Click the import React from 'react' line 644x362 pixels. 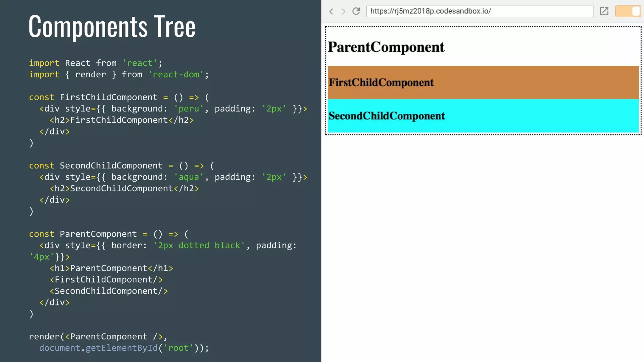[96, 63]
